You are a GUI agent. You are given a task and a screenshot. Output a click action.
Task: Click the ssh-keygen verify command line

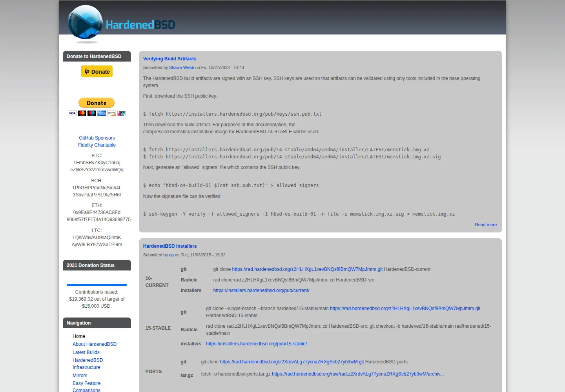[x=299, y=214]
